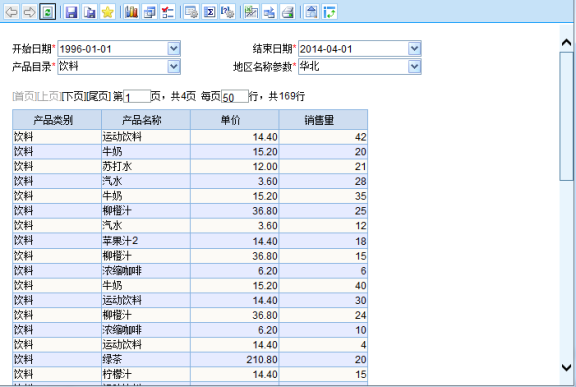Click the checklist field selection icon
Image resolution: width=576 pixels, height=387 pixels.
[x=168, y=12]
